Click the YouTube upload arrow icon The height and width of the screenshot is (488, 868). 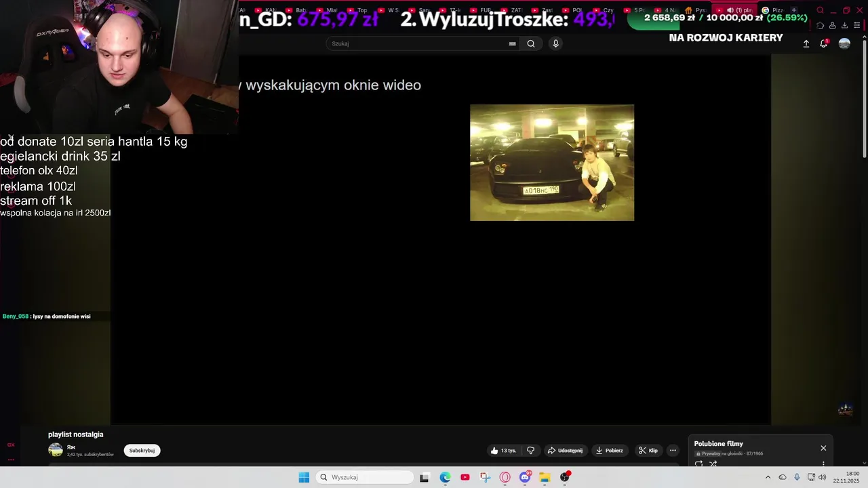(x=806, y=43)
